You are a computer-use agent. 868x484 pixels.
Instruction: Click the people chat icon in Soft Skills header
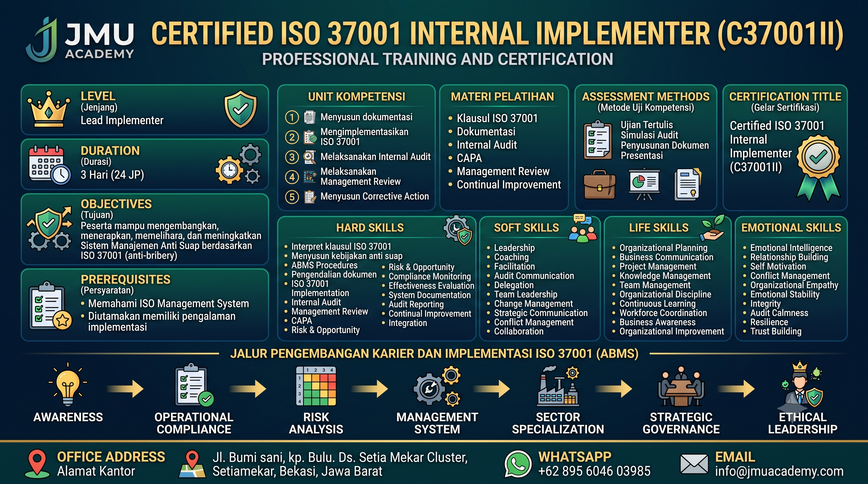coord(582,228)
